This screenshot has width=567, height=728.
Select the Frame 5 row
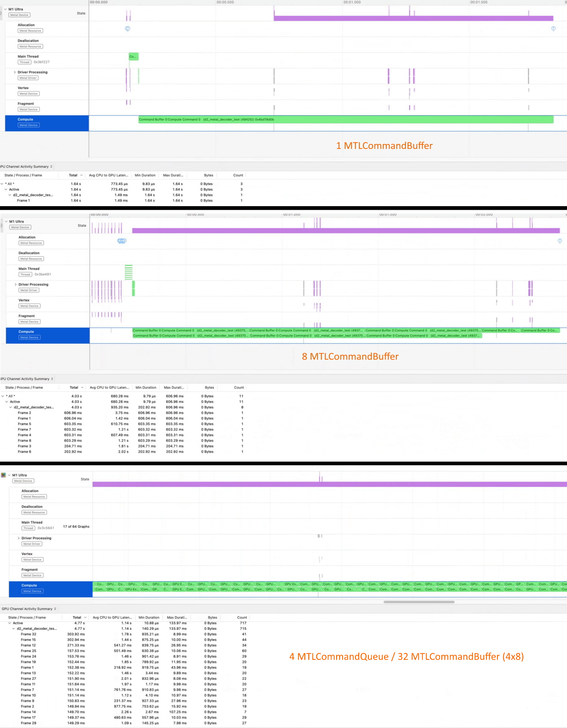123,424
